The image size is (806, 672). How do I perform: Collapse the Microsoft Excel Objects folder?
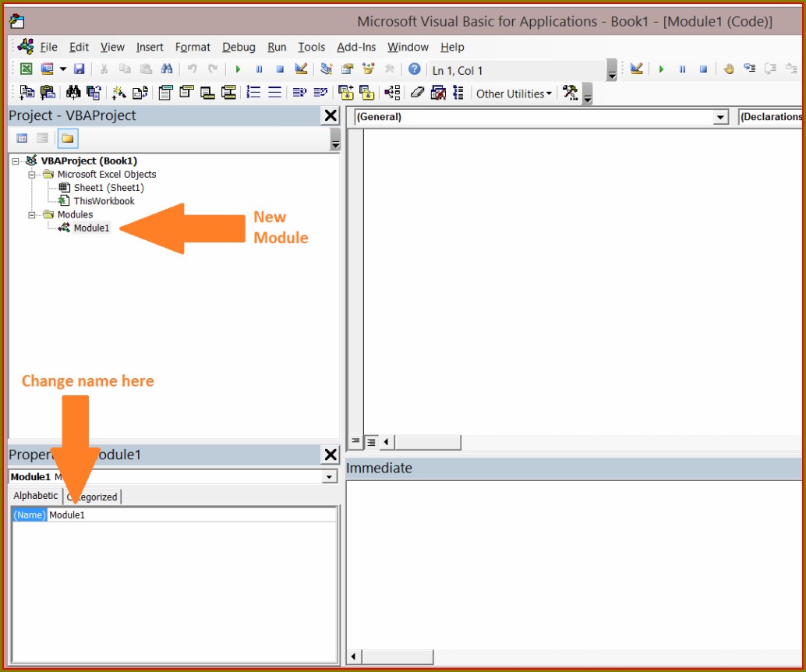click(x=32, y=175)
